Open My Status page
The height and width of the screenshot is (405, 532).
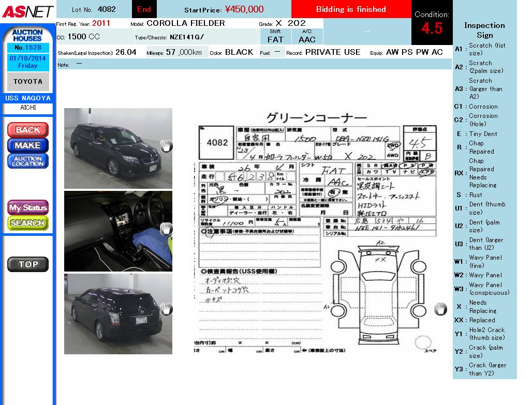click(x=28, y=208)
